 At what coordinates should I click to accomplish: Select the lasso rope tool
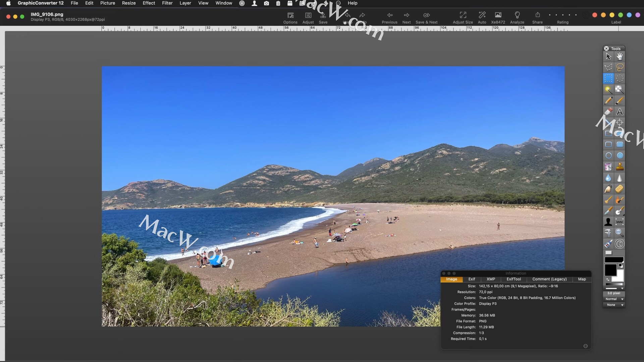click(620, 67)
